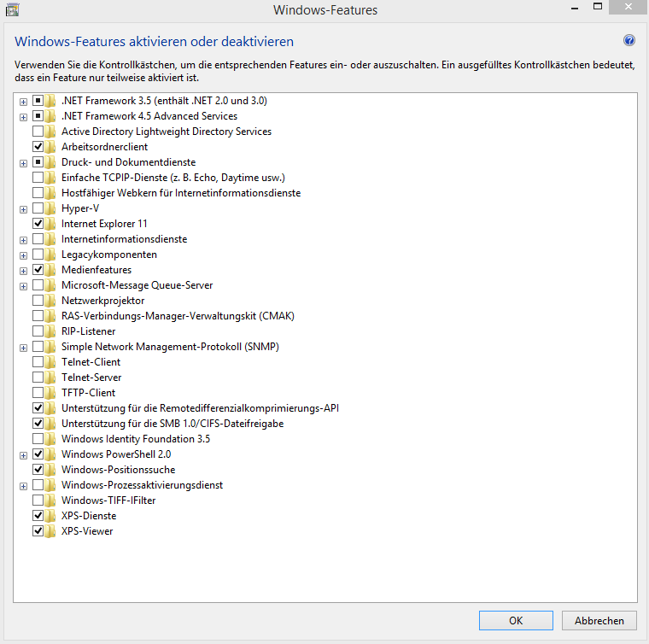Click the Windows-Features title bar icon
Image resolution: width=649 pixels, height=644 pixels.
pyautogui.click(x=12, y=9)
